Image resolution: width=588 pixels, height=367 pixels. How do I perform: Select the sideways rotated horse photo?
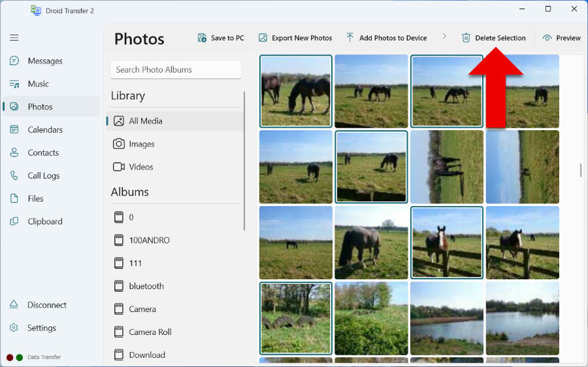(x=447, y=167)
